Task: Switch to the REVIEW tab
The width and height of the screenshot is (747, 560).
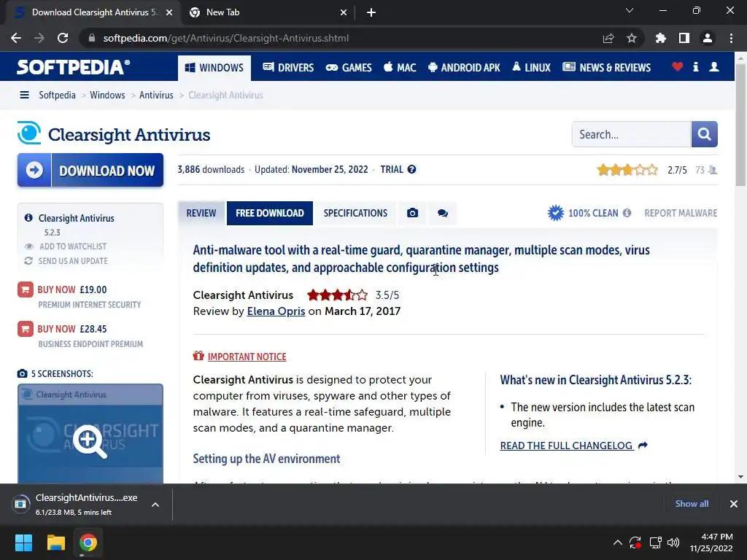Action: point(201,213)
